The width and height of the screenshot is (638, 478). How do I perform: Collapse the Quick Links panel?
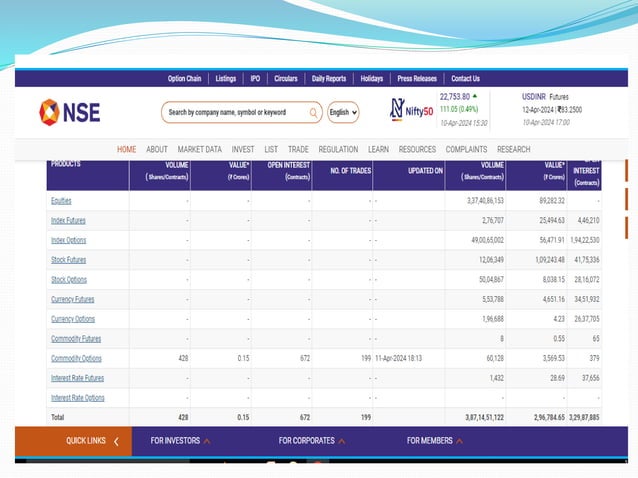(116, 440)
